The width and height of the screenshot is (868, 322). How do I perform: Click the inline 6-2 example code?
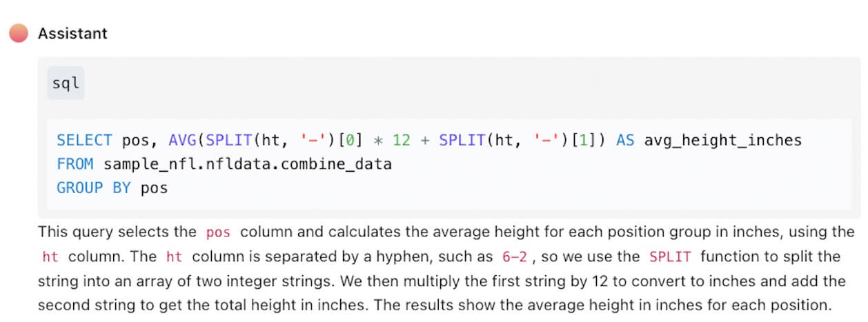click(x=514, y=257)
